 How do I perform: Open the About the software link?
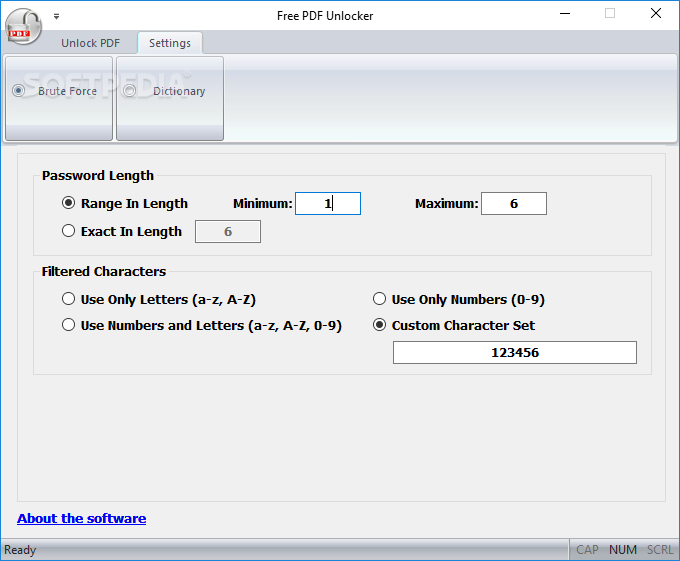click(82, 519)
